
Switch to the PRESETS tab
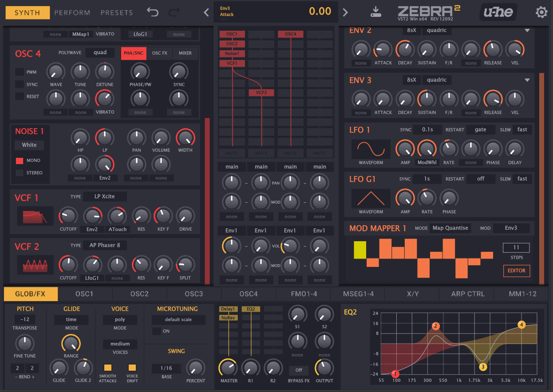point(117,13)
